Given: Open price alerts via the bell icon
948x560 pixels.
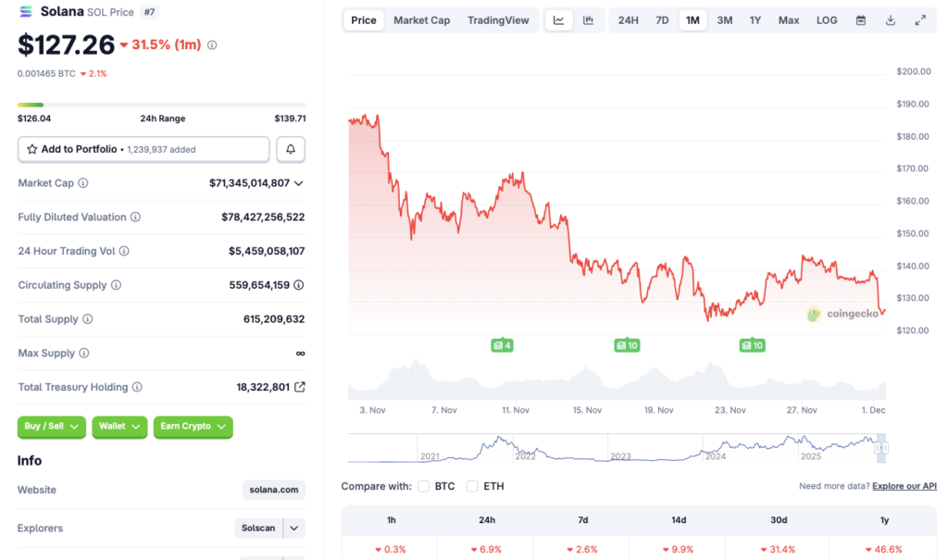Looking at the screenshot, I should 290,149.
